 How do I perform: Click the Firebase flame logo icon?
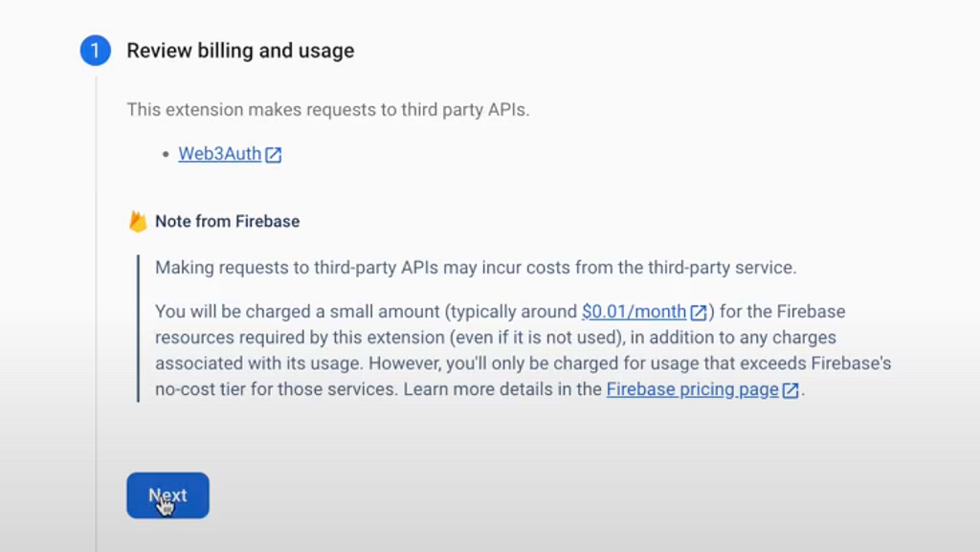coord(138,221)
